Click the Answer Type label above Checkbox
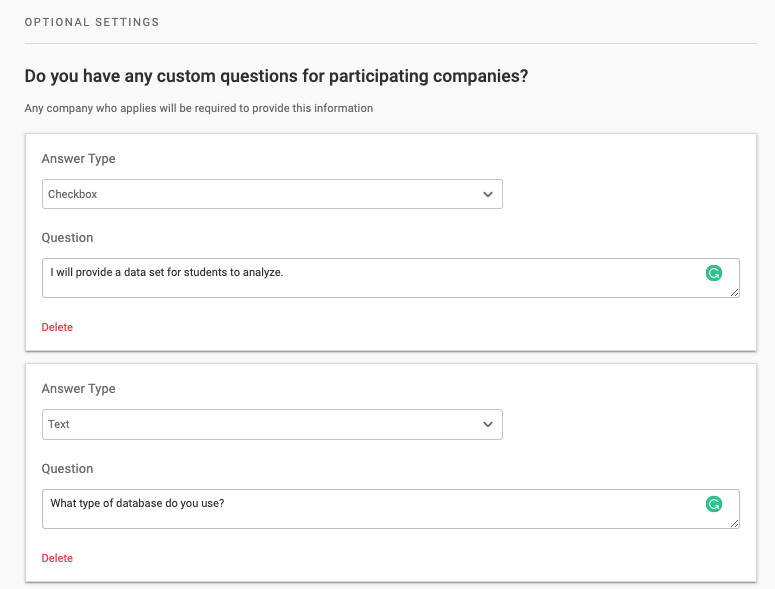775x589 pixels. (78, 158)
